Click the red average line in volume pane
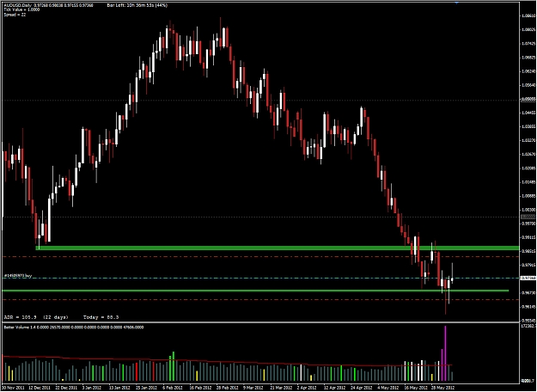The height and width of the screenshot is (392, 537). pos(226,362)
